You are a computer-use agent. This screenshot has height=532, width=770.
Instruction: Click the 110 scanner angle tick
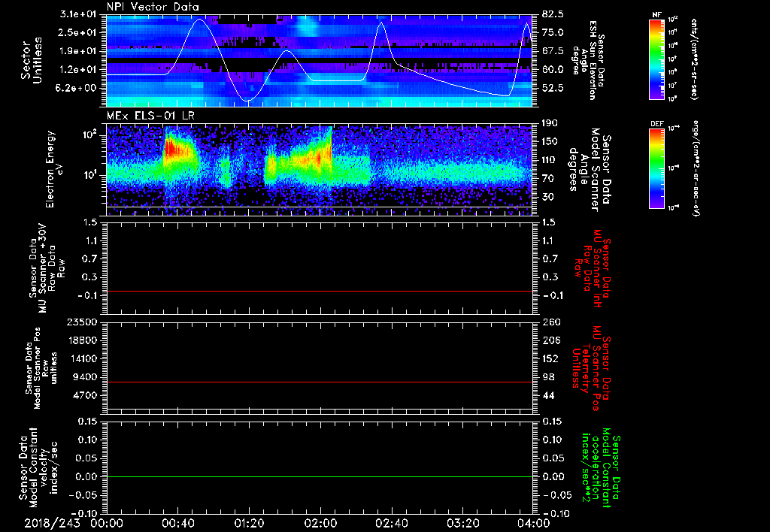tap(550, 160)
